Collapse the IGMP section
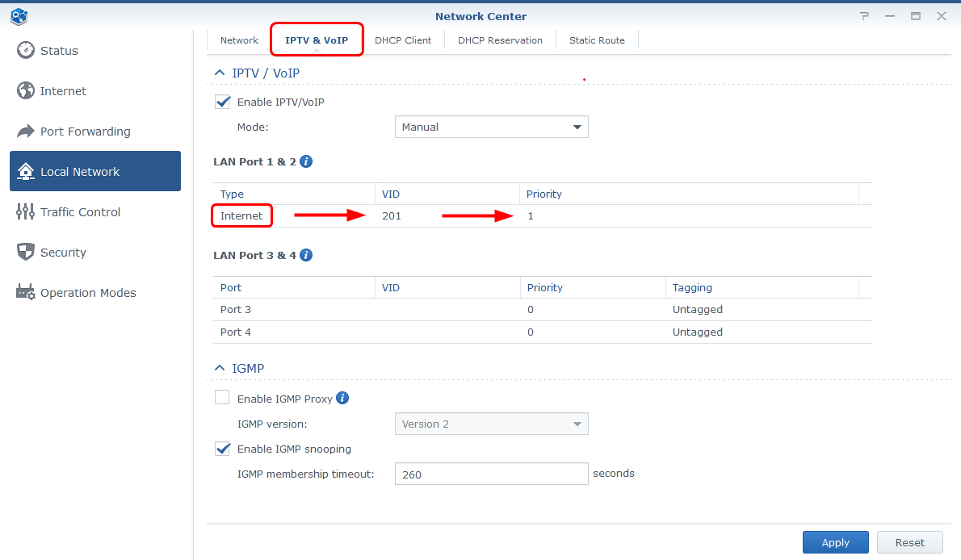This screenshot has height=560, width=961. pyautogui.click(x=219, y=367)
